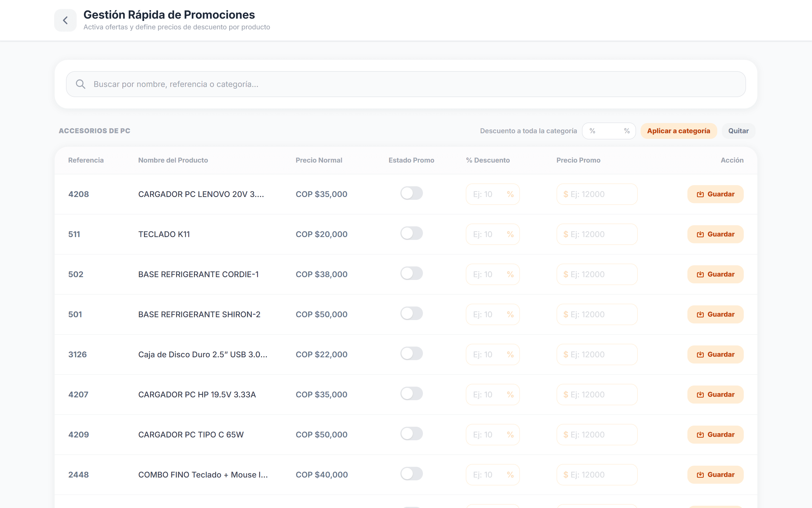Click promo price field for reference 4207

(597, 395)
